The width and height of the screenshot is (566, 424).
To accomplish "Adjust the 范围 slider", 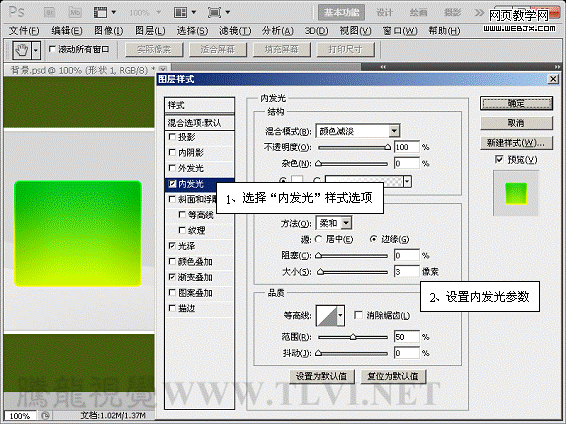I will click(x=353, y=337).
